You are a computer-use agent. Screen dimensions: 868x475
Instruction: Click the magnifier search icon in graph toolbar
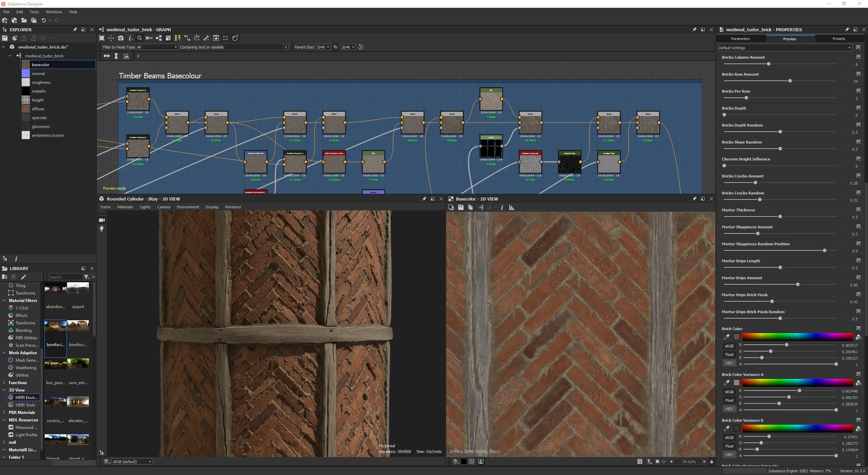[140, 38]
